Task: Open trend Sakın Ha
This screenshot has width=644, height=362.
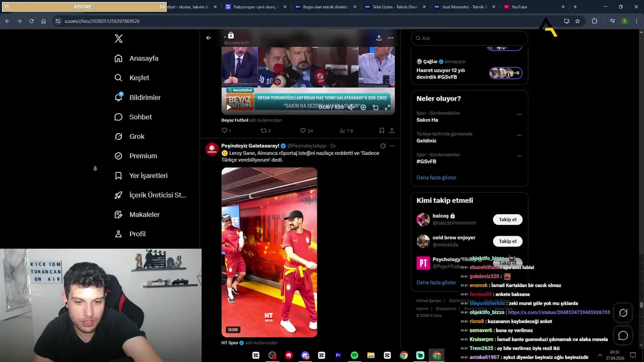Action: pyautogui.click(x=427, y=120)
